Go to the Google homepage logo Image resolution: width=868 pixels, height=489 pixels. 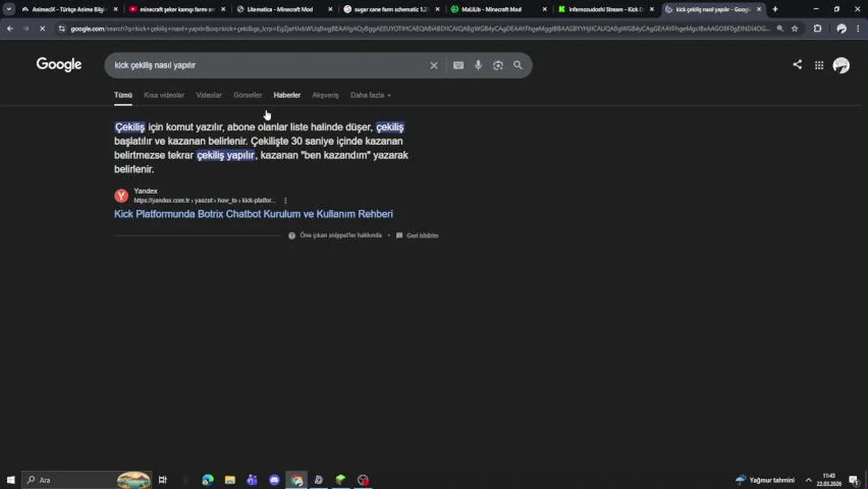click(59, 65)
